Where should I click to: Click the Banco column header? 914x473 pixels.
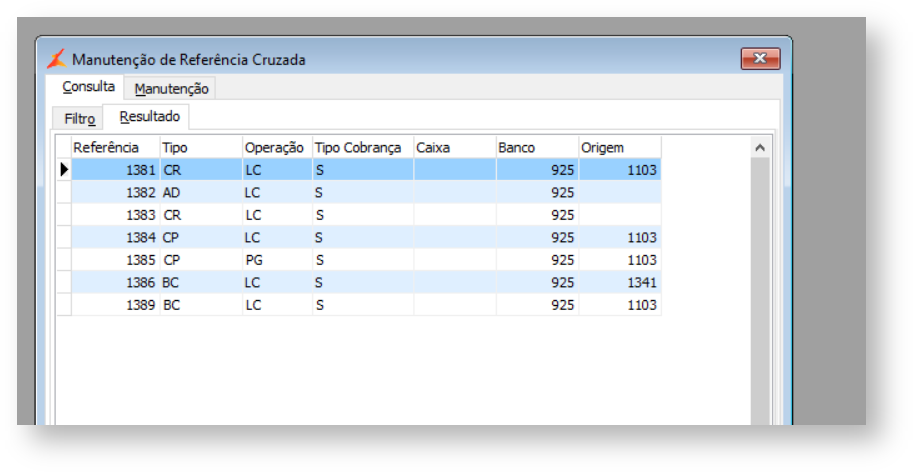point(537,148)
